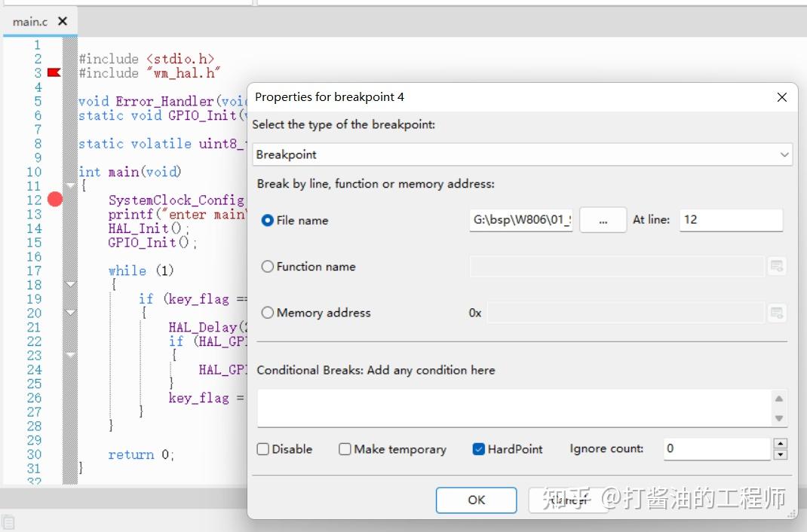Increment Ignore count with the up stepper
The height and width of the screenshot is (532, 807).
[x=780, y=444]
